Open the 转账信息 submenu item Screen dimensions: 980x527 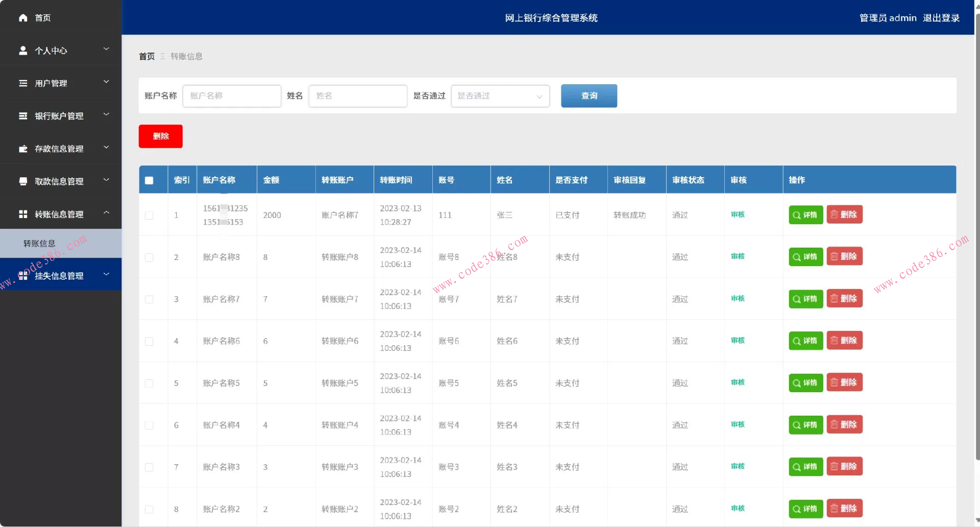pos(39,243)
